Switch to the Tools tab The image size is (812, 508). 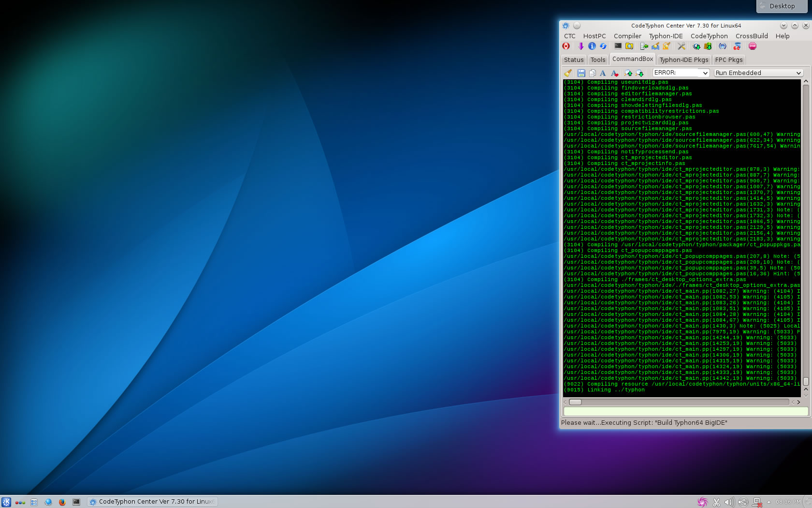598,60
